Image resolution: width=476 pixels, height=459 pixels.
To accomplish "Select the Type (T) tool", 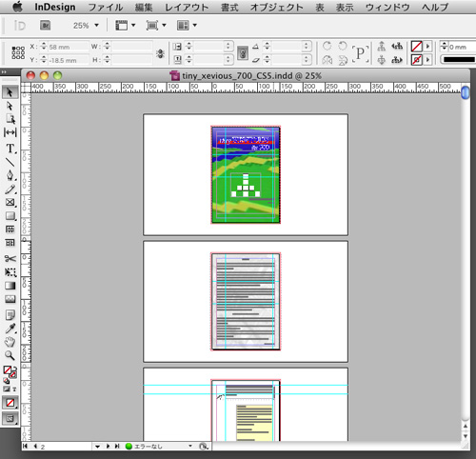I will [10, 149].
